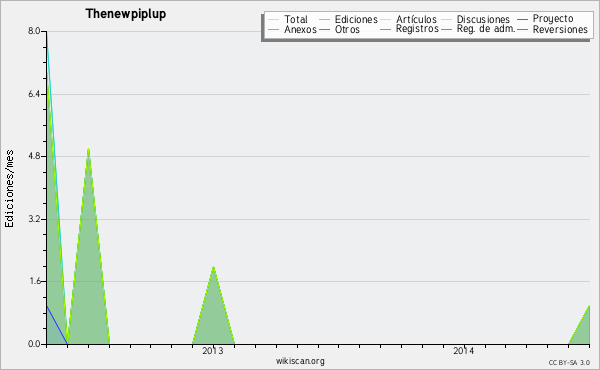The width and height of the screenshot is (600, 370).
Task: Click the 6.4 y-axis label
Action: 34,94
